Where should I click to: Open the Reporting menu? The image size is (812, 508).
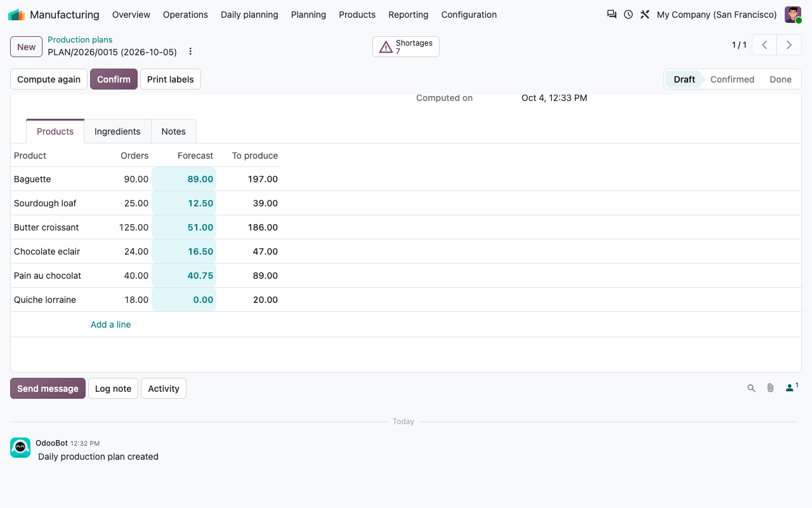click(409, 15)
